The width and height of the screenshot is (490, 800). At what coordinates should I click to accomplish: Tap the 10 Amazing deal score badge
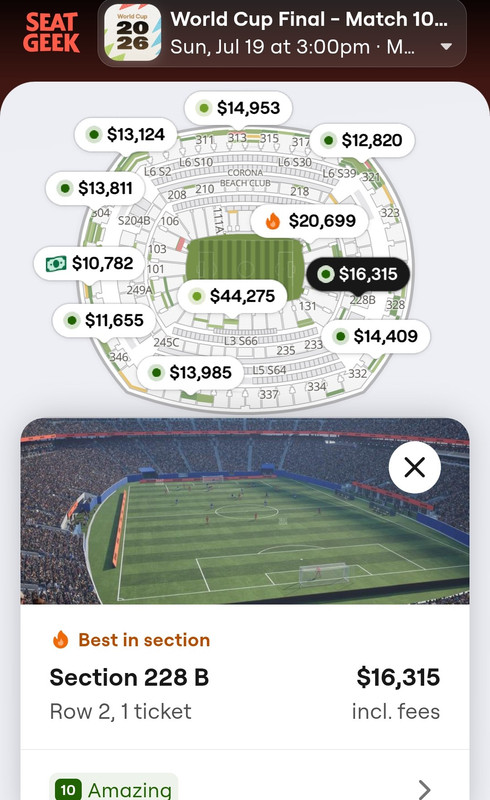click(x=114, y=789)
